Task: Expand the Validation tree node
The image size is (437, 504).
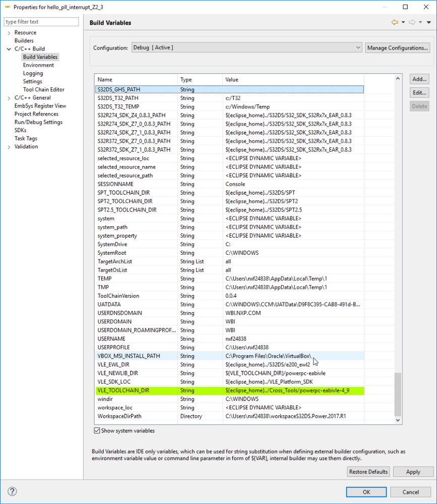Action: tap(9, 147)
